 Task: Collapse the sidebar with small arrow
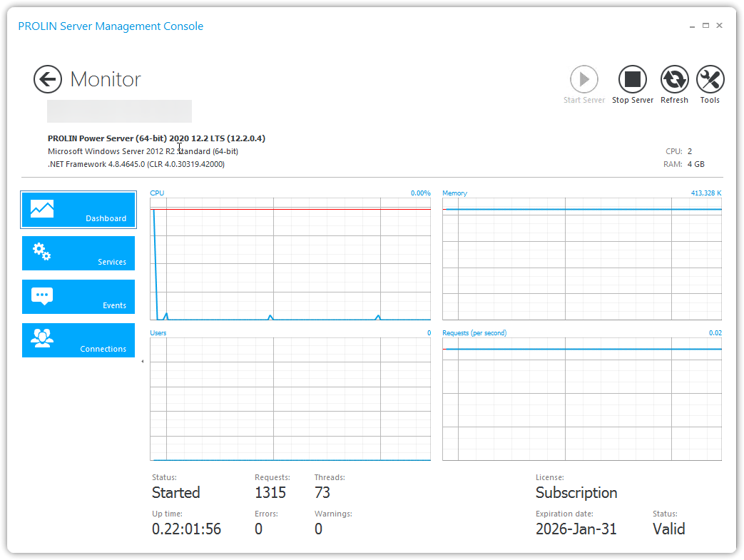pos(143,362)
